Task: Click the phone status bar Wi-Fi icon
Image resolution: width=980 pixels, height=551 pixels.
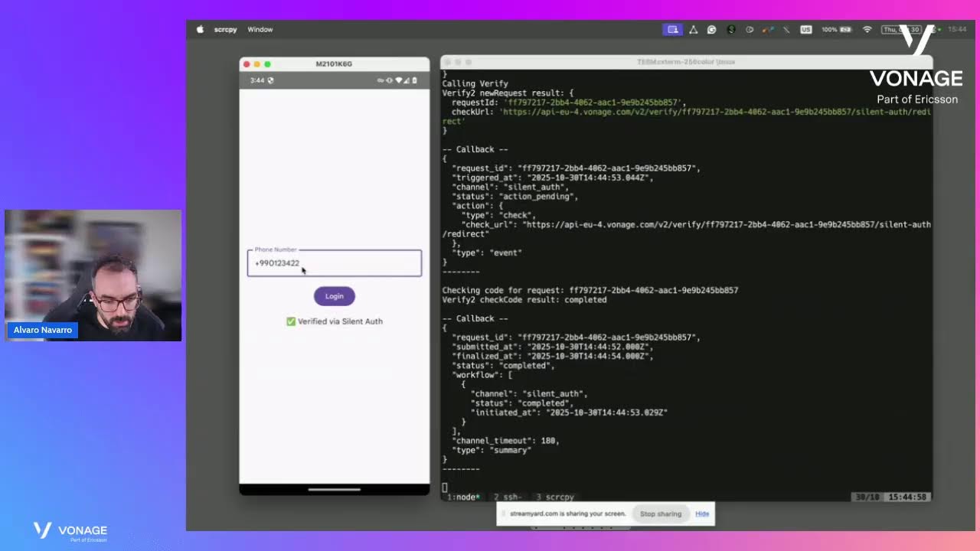Action: 397,80
